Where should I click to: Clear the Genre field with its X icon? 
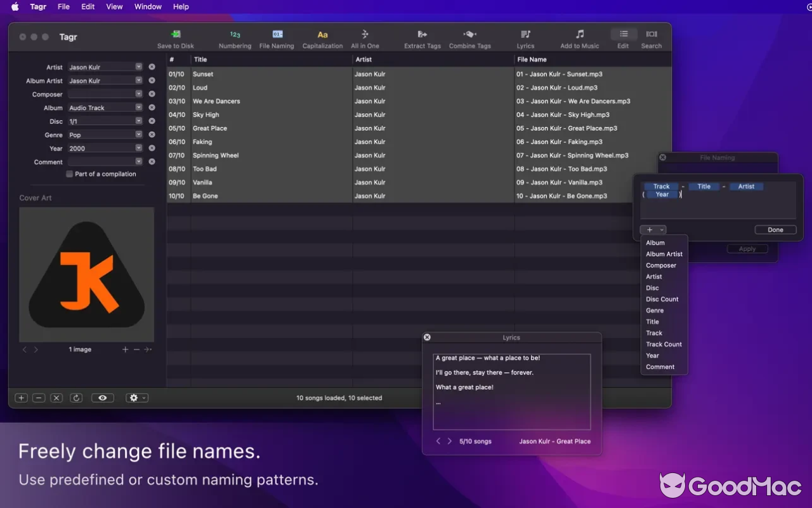point(152,135)
